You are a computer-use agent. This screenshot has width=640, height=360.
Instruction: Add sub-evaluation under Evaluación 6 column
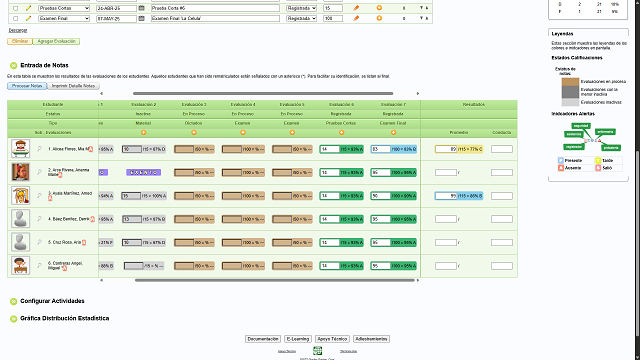point(342,133)
